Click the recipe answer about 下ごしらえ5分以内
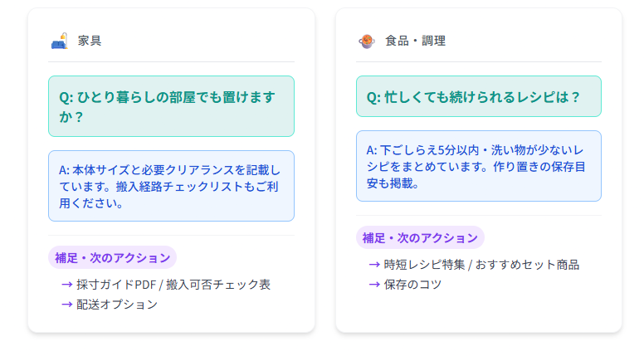This screenshot has width=644, height=356. 479,166
